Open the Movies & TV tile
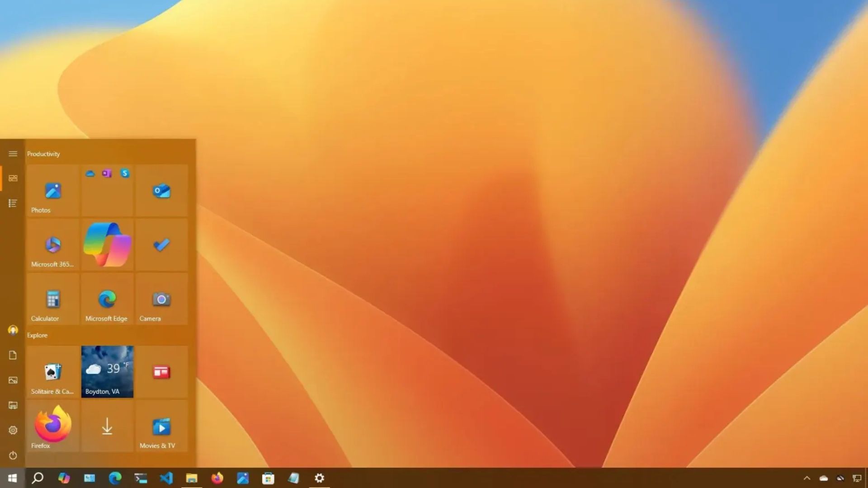Image resolution: width=868 pixels, height=488 pixels. click(161, 426)
